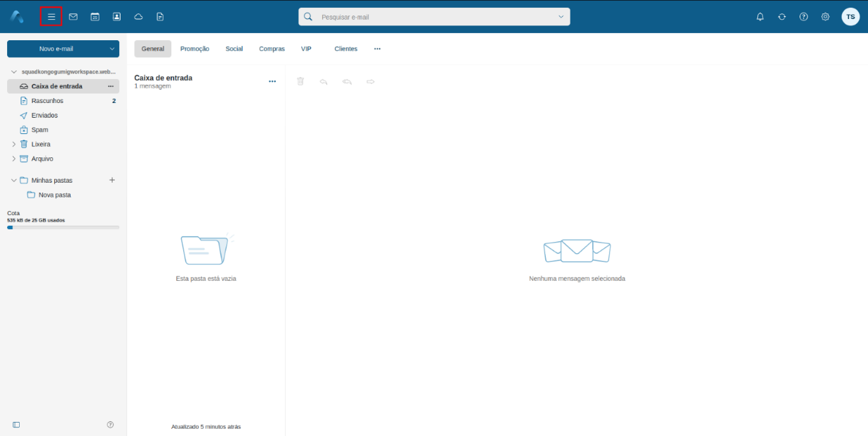Open the settings gear
Screen dimensions: 868x436
tap(826, 16)
